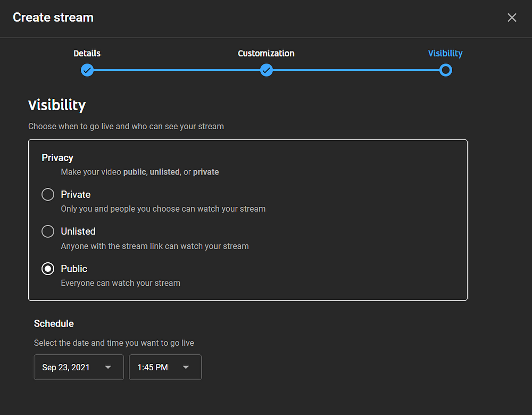Click 'Anyone with the stream link' description
This screenshot has width=532, height=415.
(x=155, y=246)
